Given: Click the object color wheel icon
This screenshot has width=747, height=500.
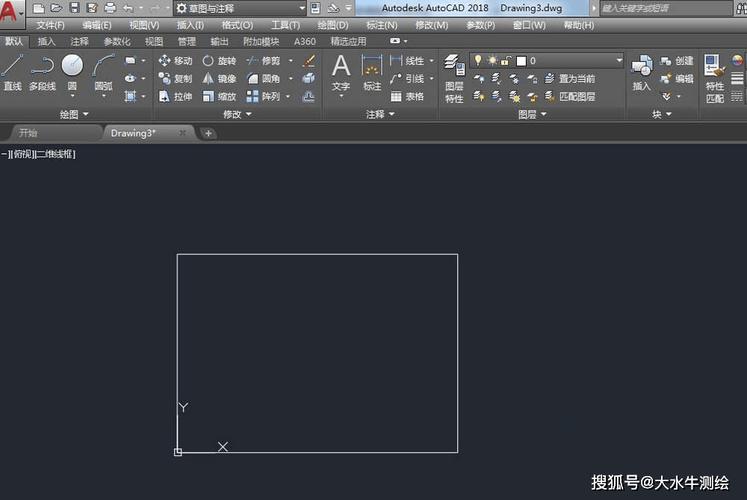Looking at the screenshot, I should click(x=737, y=60).
